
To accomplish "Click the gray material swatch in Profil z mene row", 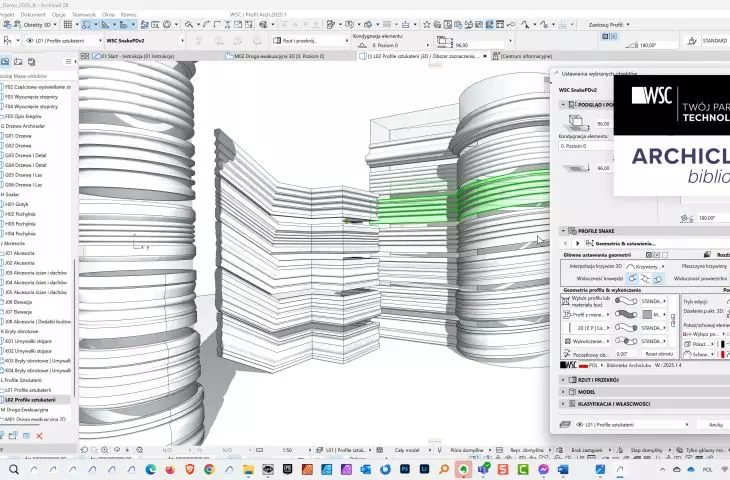I will (x=647, y=315).
